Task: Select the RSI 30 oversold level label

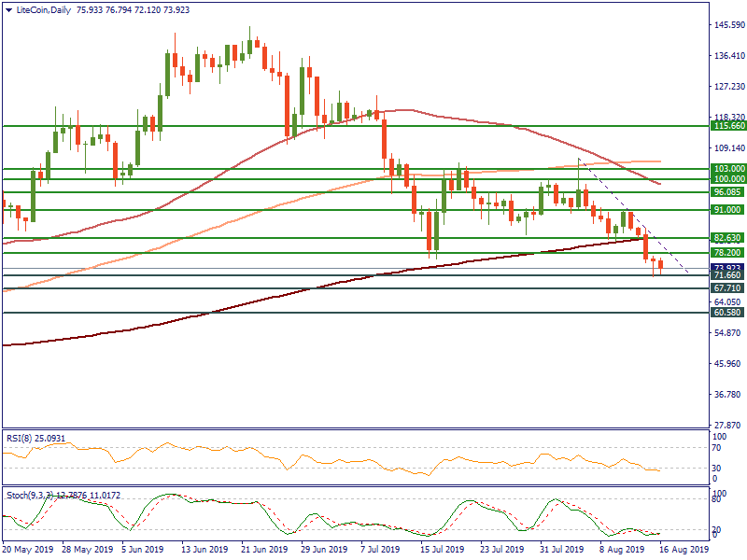Action: 716,469
